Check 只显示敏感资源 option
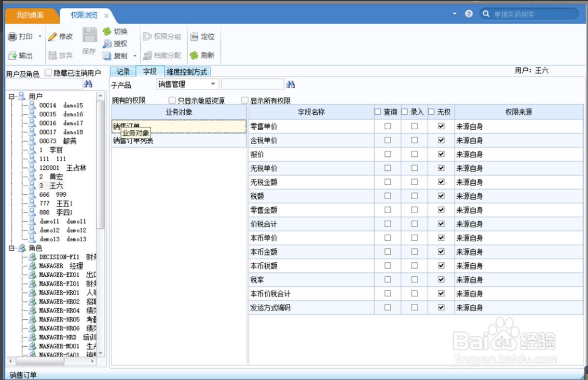The image size is (588, 380). coord(172,101)
